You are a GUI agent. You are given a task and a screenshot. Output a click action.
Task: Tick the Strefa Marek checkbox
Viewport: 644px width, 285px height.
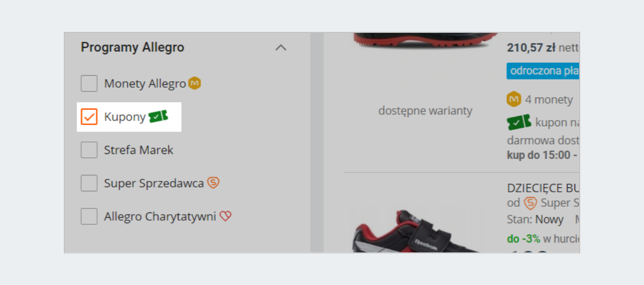(89, 150)
